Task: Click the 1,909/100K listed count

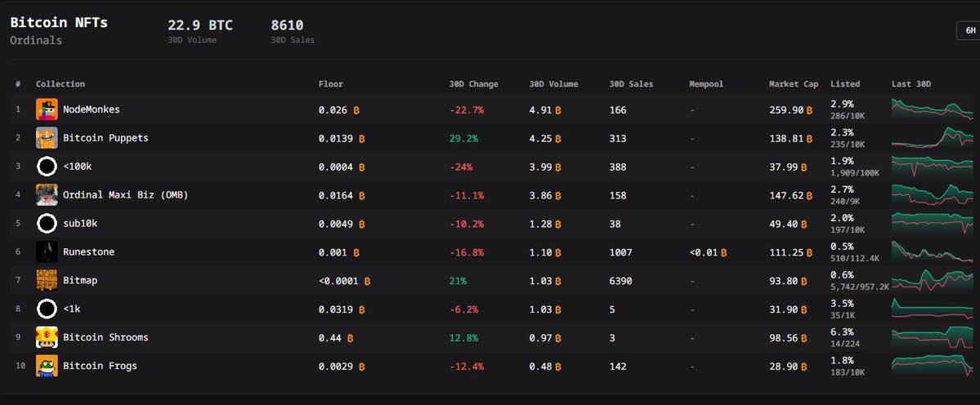Action: (x=854, y=173)
